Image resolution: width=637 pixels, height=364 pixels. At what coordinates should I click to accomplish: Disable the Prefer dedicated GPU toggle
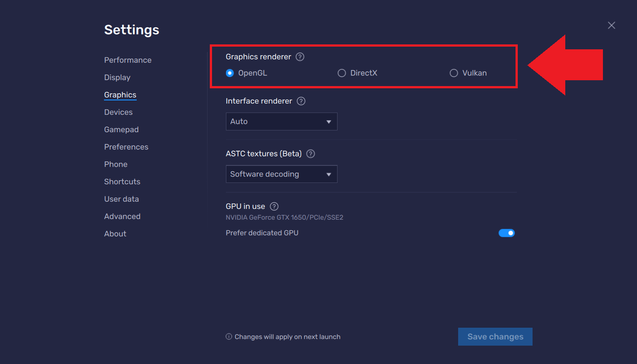click(507, 233)
